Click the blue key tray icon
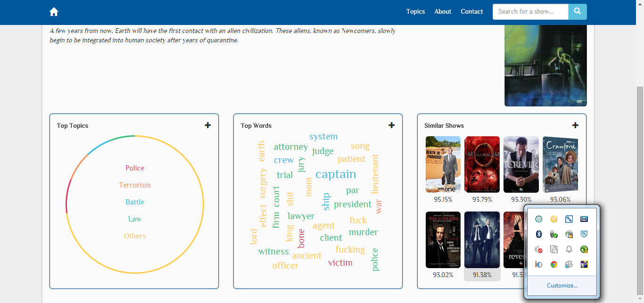This screenshot has width=644, height=303. (x=569, y=219)
